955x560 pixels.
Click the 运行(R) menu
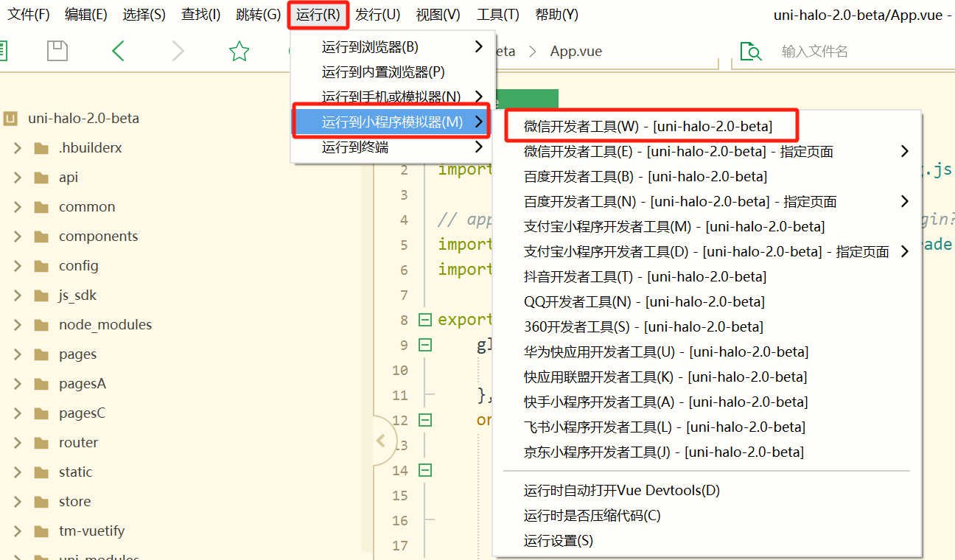318,15
